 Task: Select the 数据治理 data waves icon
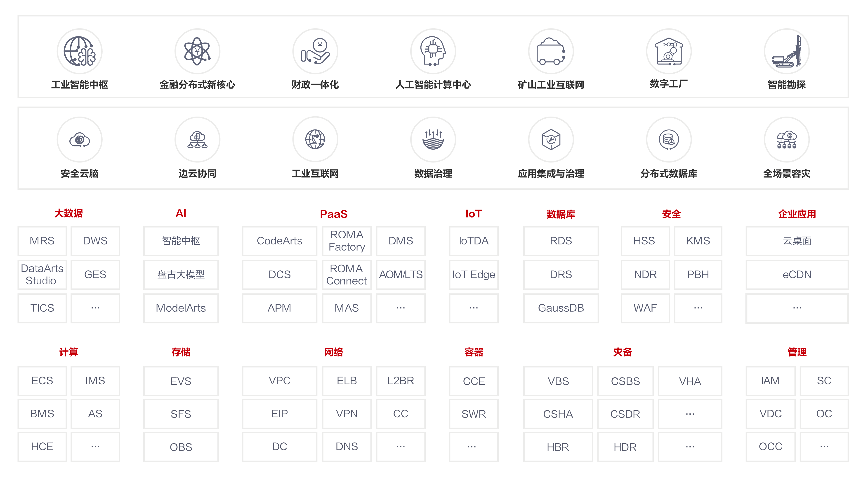click(x=433, y=139)
